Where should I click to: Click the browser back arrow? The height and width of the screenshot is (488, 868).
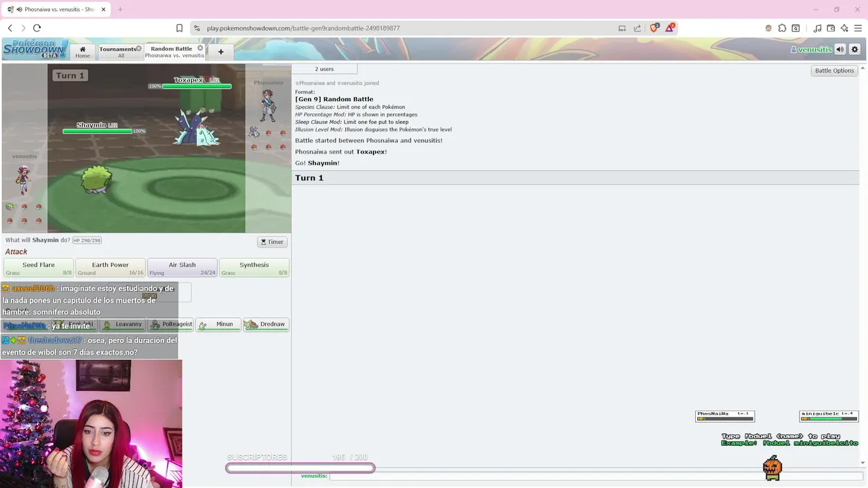click(10, 28)
